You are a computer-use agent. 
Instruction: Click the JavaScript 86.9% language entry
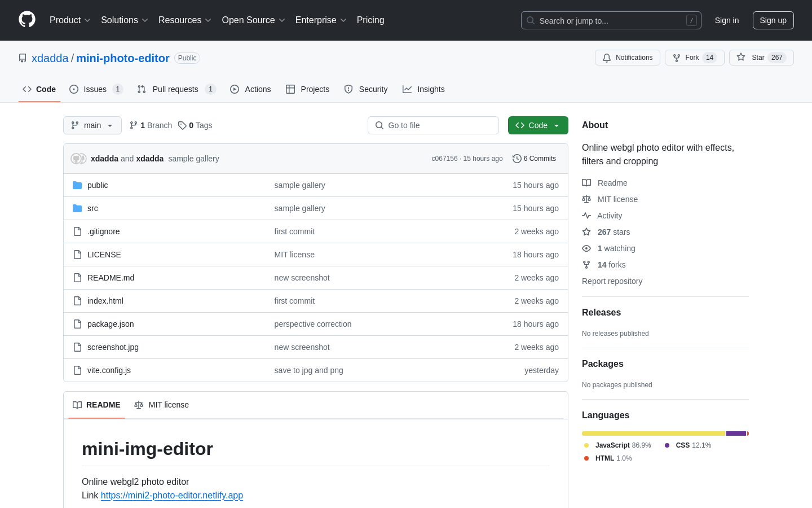(x=617, y=445)
